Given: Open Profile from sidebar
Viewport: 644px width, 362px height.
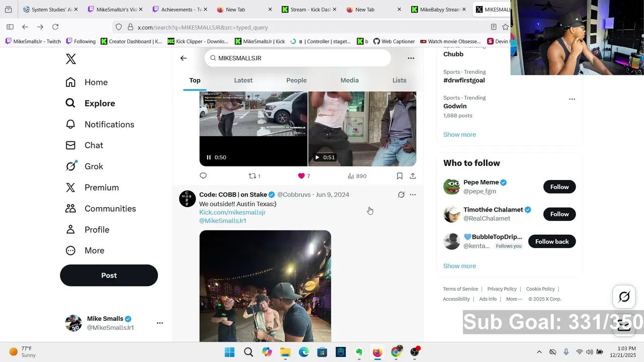Looking at the screenshot, I should click(x=87, y=230).
